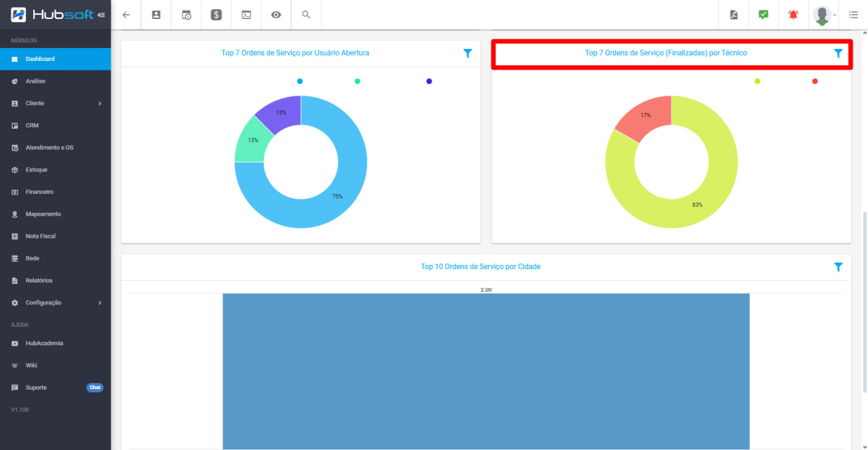The height and width of the screenshot is (450, 868).
Task: Collapse the Hubsoft sidebar menu
Action: click(102, 15)
